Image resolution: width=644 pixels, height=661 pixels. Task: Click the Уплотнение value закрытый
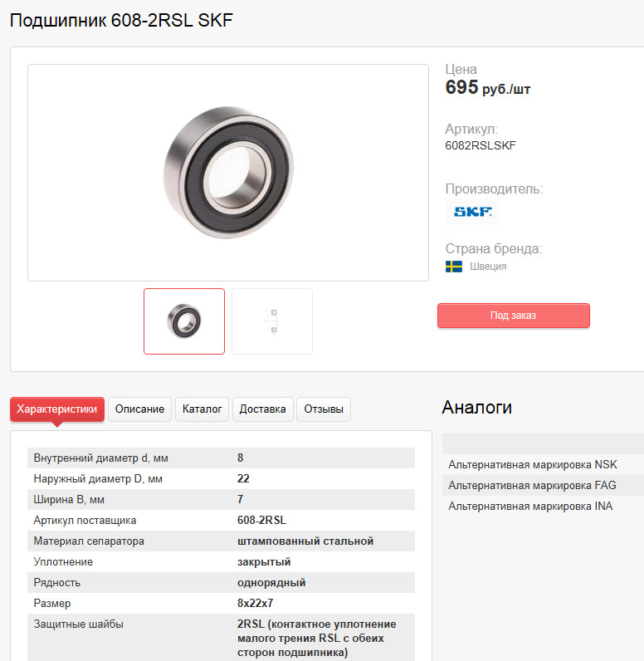(264, 561)
